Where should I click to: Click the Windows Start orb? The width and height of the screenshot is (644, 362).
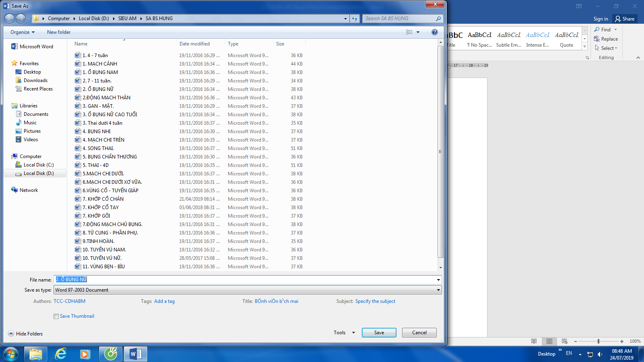coord(11,354)
